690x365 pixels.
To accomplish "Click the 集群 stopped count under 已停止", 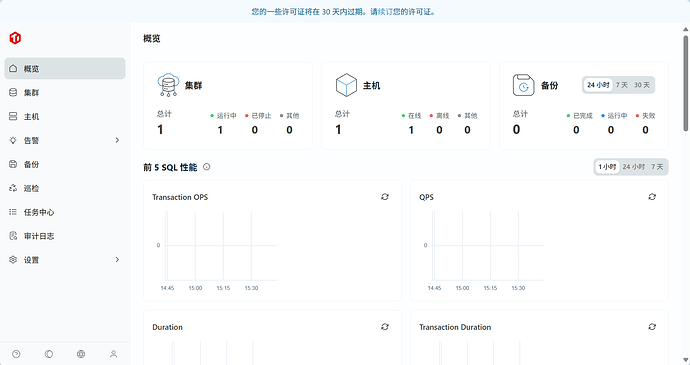I will (254, 130).
